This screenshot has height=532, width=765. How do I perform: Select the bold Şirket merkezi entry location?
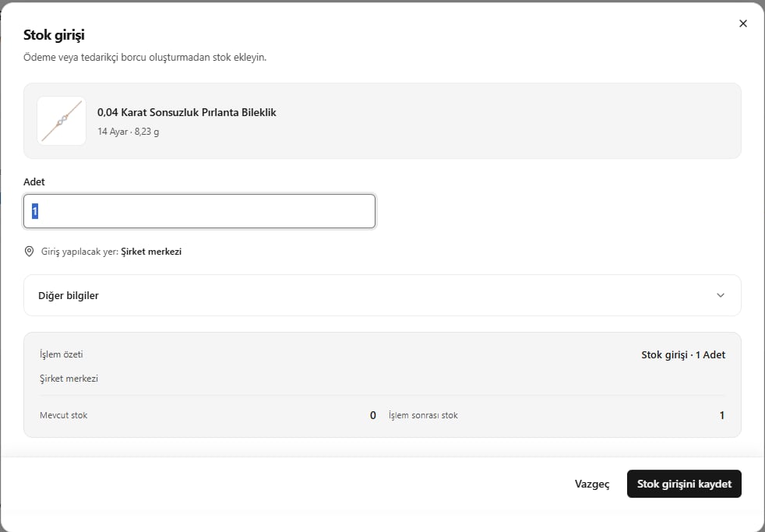point(151,252)
